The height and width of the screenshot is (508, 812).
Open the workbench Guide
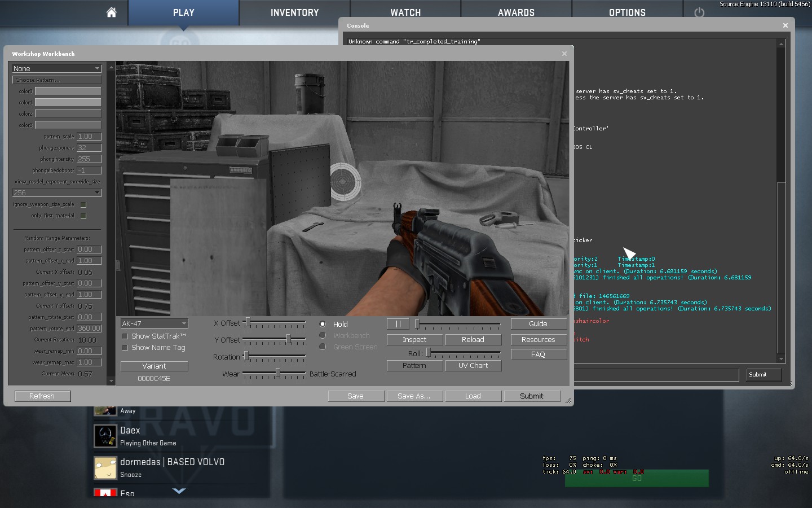point(539,324)
